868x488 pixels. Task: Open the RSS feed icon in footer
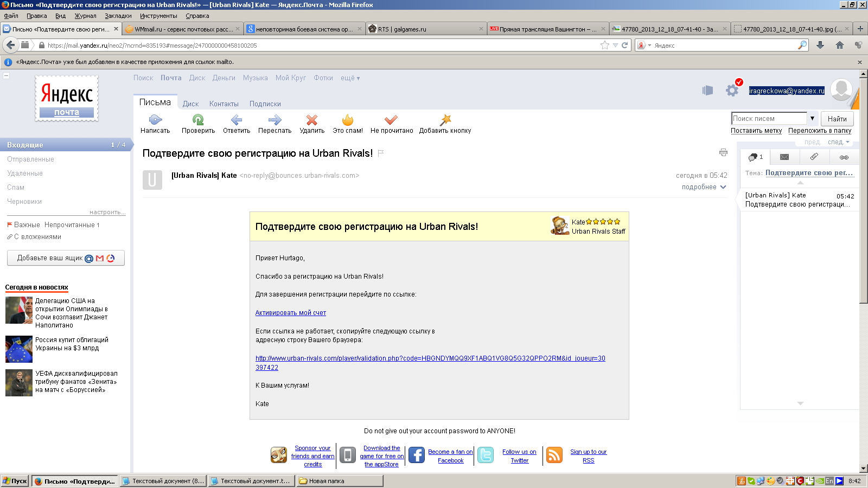coord(554,455)
